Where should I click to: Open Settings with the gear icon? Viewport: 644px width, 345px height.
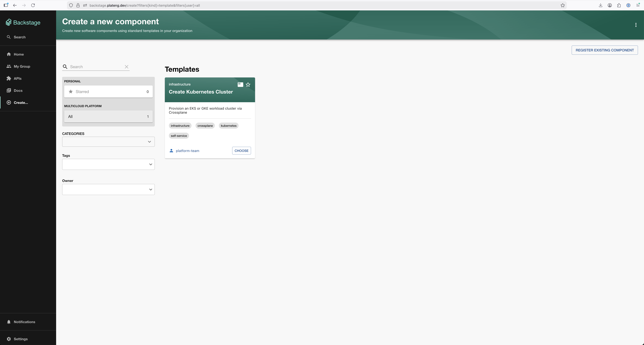click(x=9, y=339)
